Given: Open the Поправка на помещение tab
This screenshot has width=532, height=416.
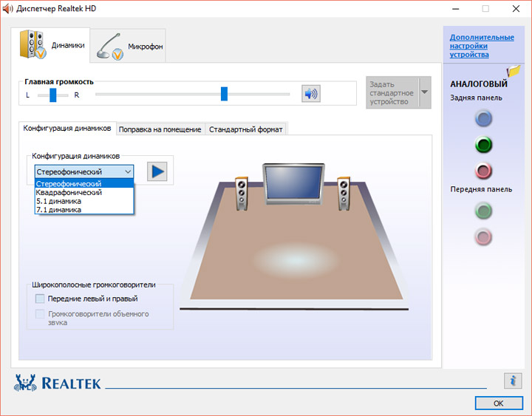Looking at the screenshot, I should [160, 129].
